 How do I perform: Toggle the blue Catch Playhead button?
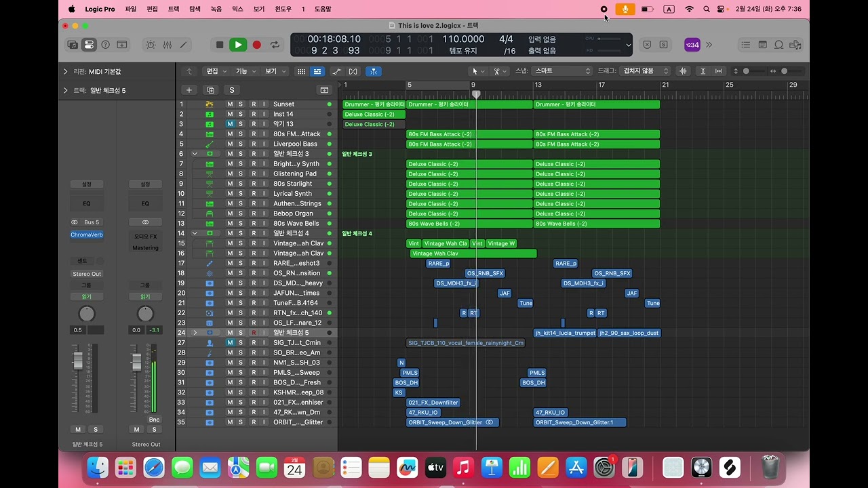pyautogui.click(x=373, y=71)
